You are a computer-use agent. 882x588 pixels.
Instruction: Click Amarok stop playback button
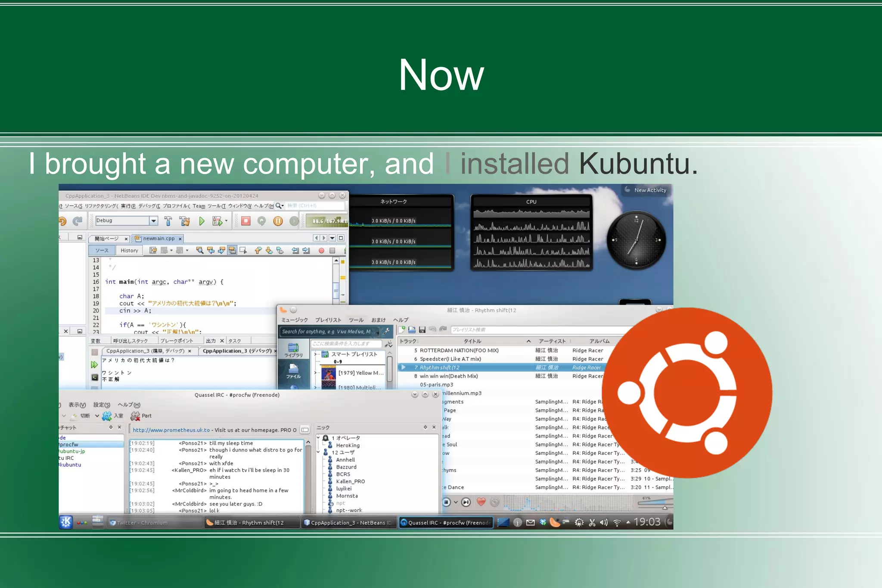[x=447, y=502]
